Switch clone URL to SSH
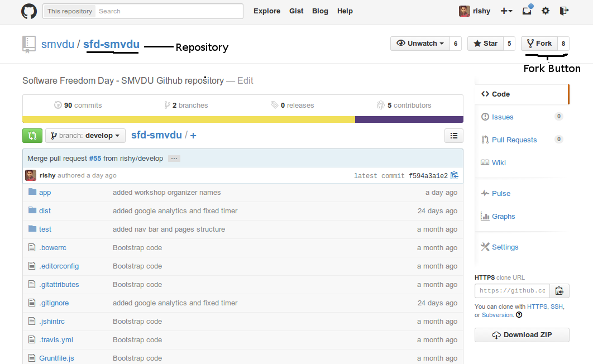The height and width of the screenshot is (364, 593). click(x=557, y=306)
